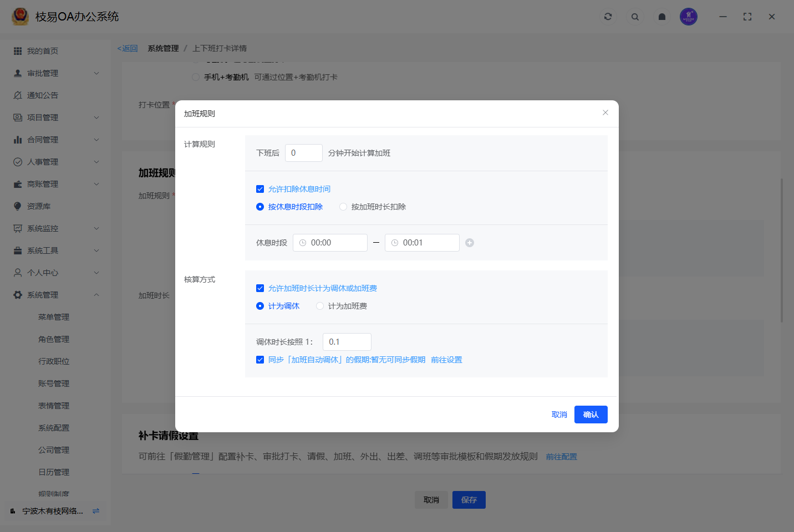Click the 前往设置 link
This screenshot has width=794, height=532.
pyautogui.click(x=446, y=360)
